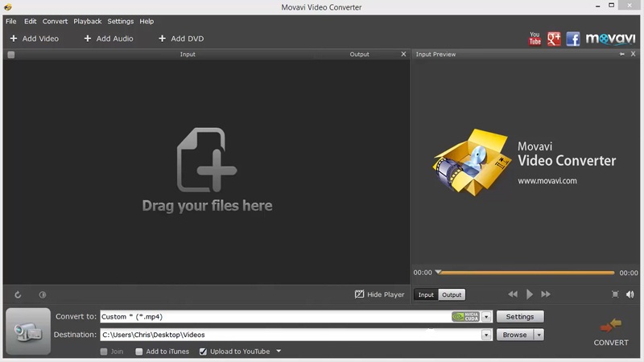This screenshot has height=362, width=644.
Task: Mute audio with the speaker icon
Action: click(630, 294)
